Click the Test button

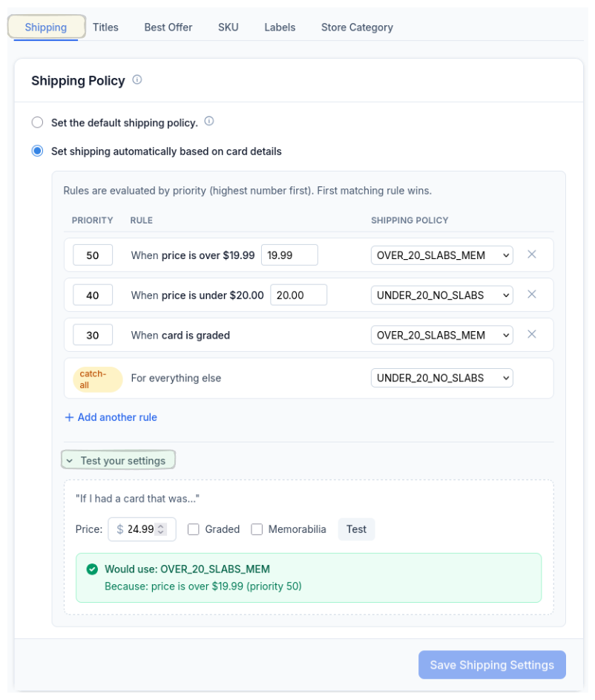tap(356, 529)
